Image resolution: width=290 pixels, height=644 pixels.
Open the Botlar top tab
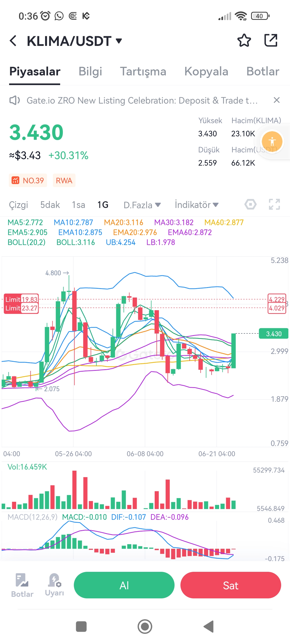click(263, 71)
